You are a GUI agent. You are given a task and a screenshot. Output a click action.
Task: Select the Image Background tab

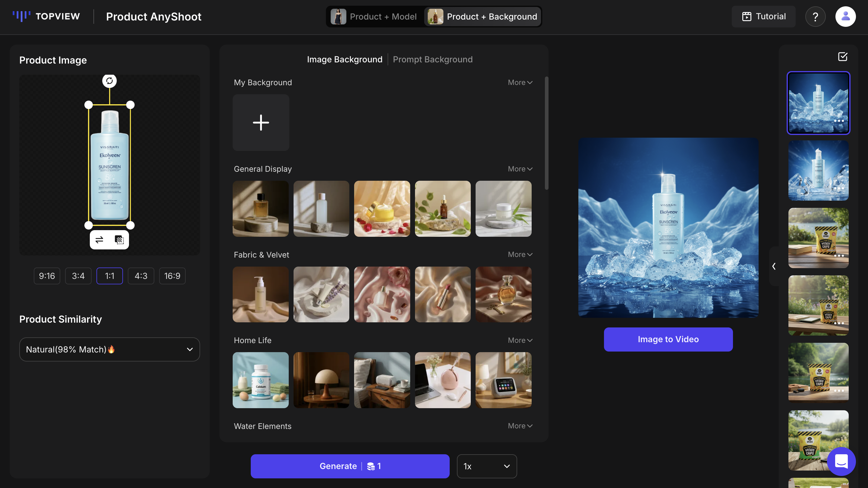[344, 59]
